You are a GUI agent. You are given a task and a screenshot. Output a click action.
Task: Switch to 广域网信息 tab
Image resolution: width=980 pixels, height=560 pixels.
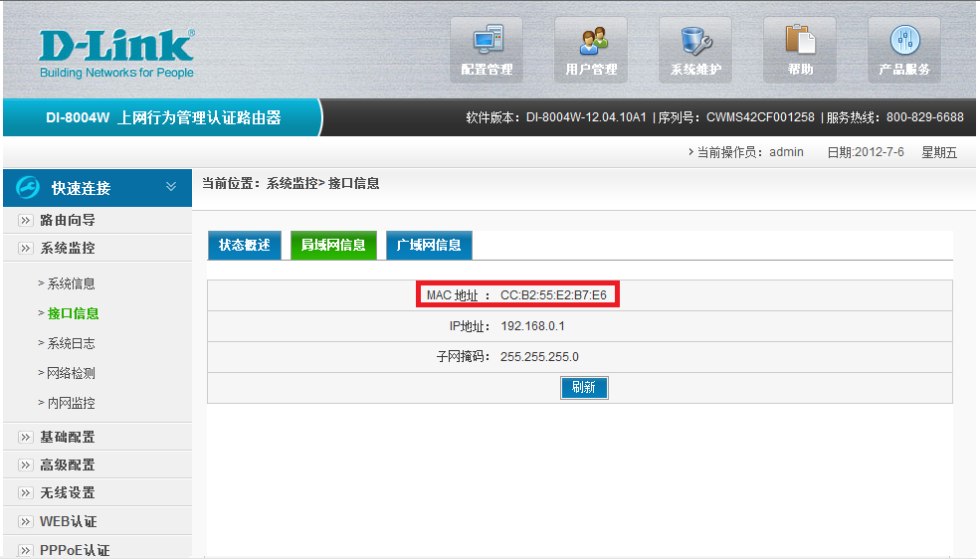(429, 245)
